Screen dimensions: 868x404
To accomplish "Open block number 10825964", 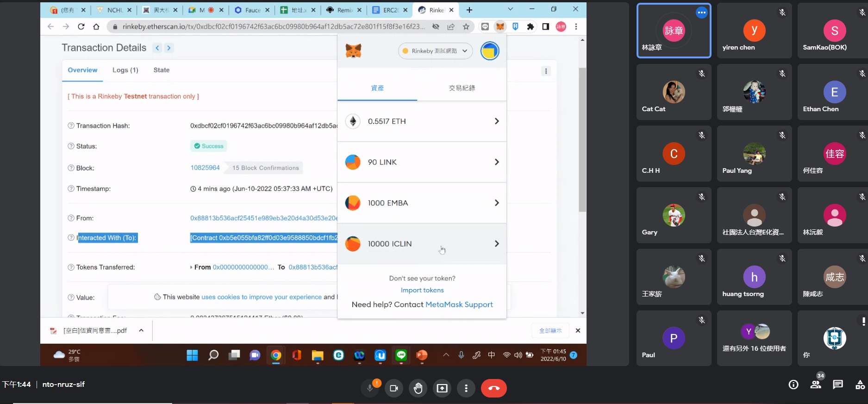I will click(x=205, y=168).
